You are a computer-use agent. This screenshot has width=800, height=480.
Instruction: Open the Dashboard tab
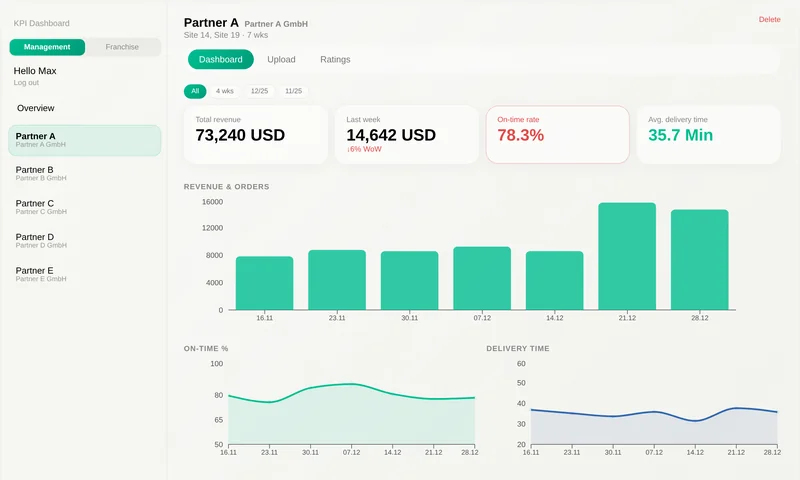tap(220, 59)
